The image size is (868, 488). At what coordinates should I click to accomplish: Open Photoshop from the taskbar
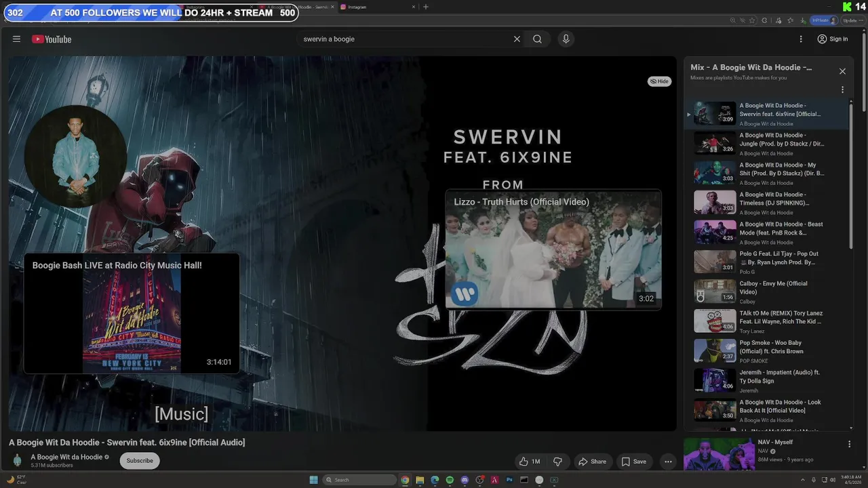tap(509, 480)
